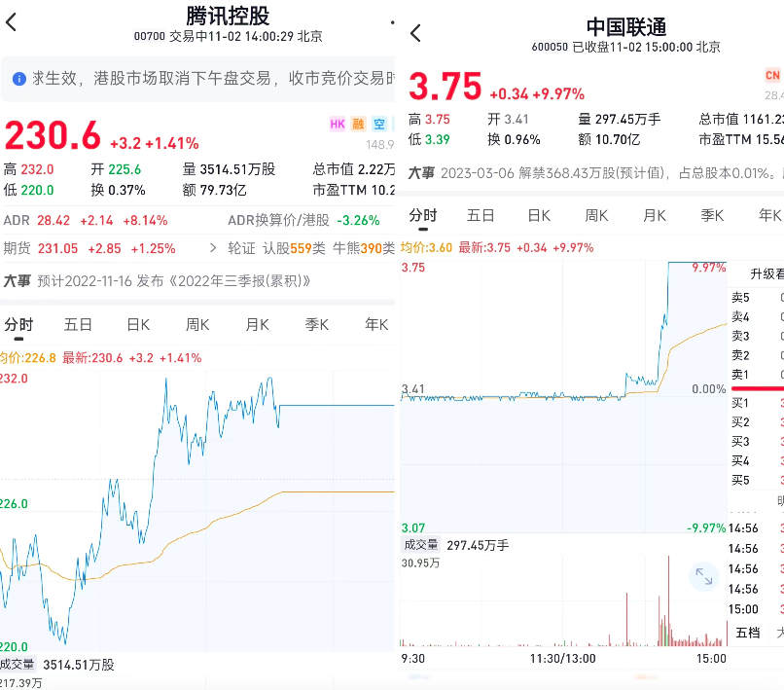This screenshot has height=690, width=784.
Task: Tap the 买2 order book row
Action: (758, 422)
